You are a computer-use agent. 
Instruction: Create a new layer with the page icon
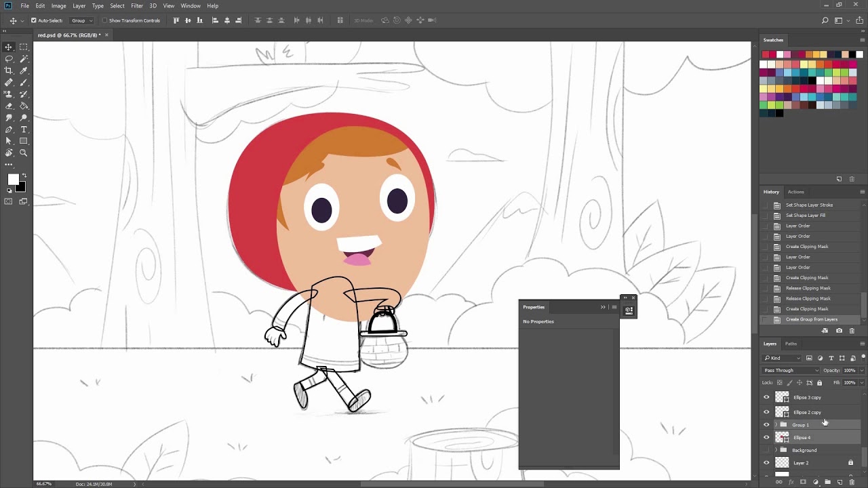[840, 482]
